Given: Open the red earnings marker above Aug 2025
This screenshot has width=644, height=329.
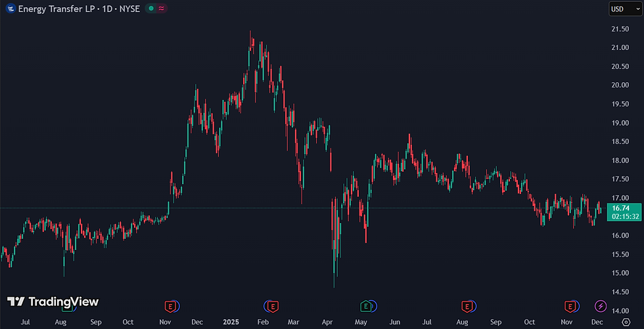Looking at the screenshot, I should pos(467,306).
